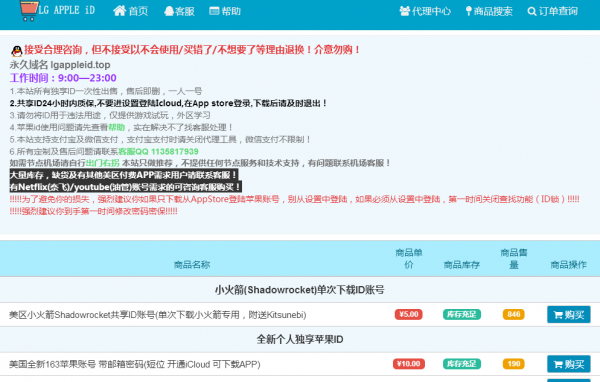Click the 商品单价 column header
The image size is (600, 382).
[409, 258]
